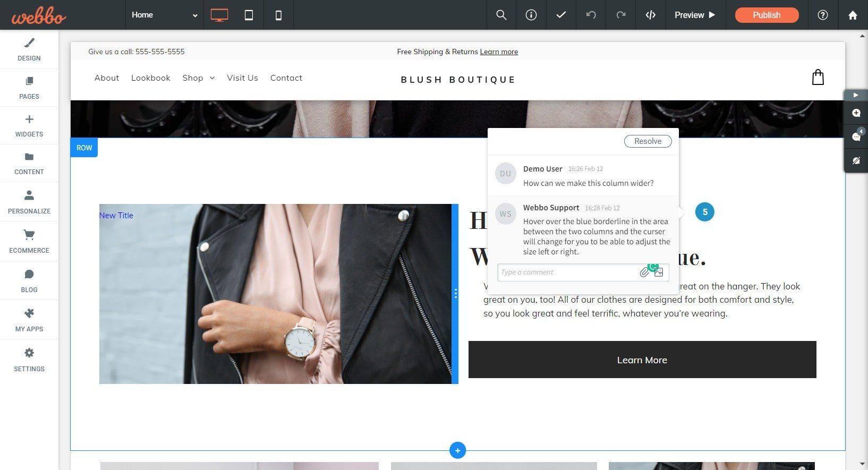Publish the site
The width and height of the screenshot is (868, 470).
767,15
